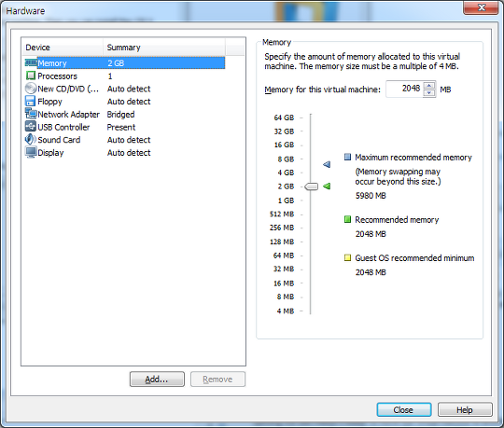Click the memory slider thumb at 2 GB
The height and width of the screenshot is (428, 504).
coord(311,186)
